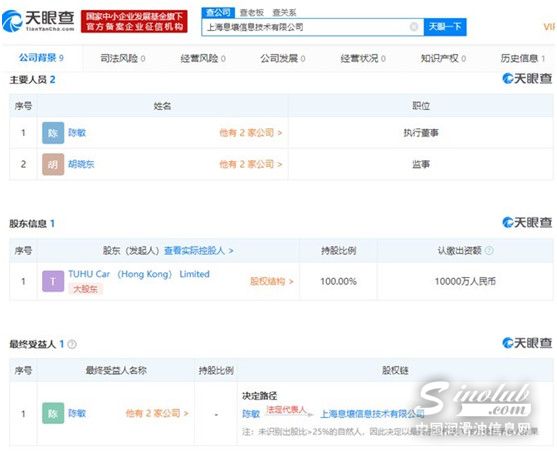Click the 认缴出资额 help question icon
This screenshot has height=452, width=557.
[489, 251]
